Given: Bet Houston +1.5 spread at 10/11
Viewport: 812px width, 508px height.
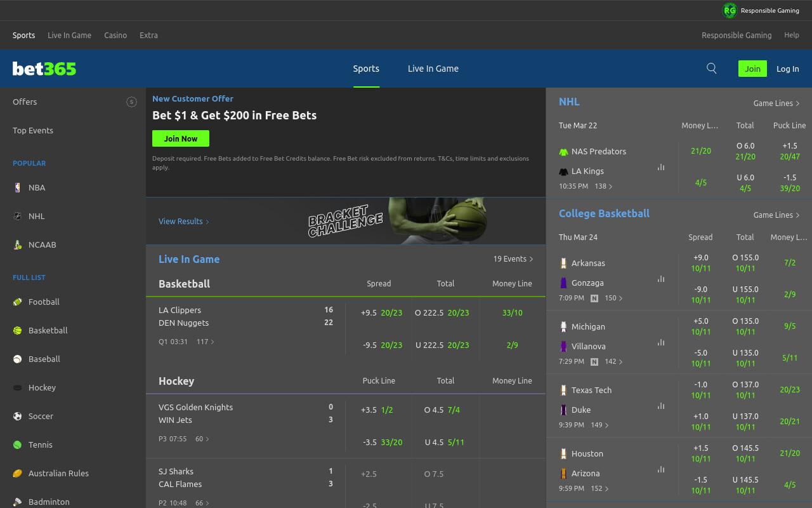Looking at the screenshot, I should [701, 453].
